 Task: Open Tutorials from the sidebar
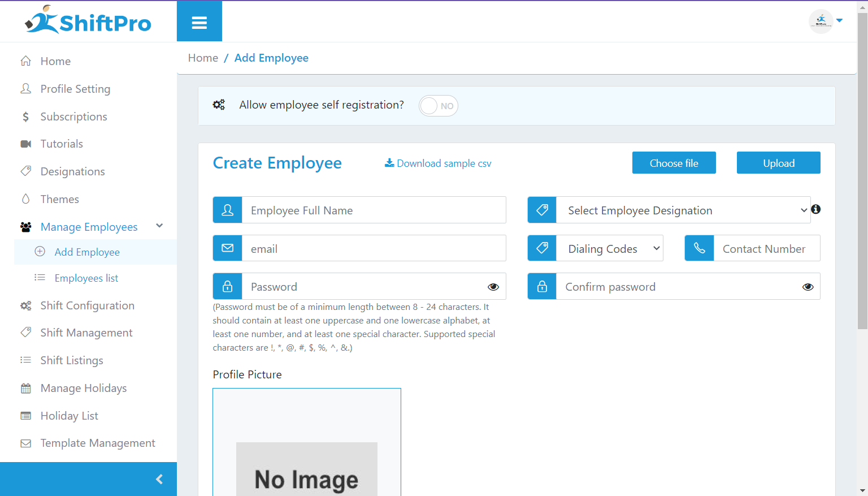pyautogui.click(x=62, y=144)
